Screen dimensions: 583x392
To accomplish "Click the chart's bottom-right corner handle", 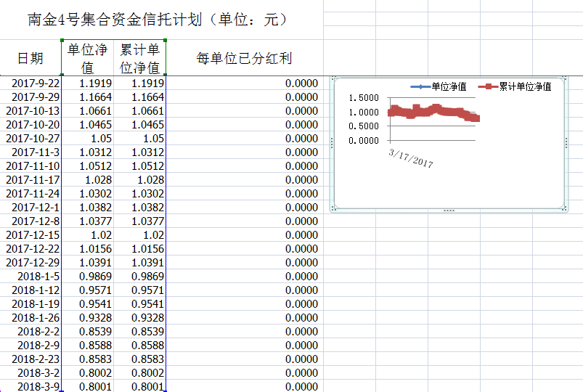I will click(x=565, y=209).
